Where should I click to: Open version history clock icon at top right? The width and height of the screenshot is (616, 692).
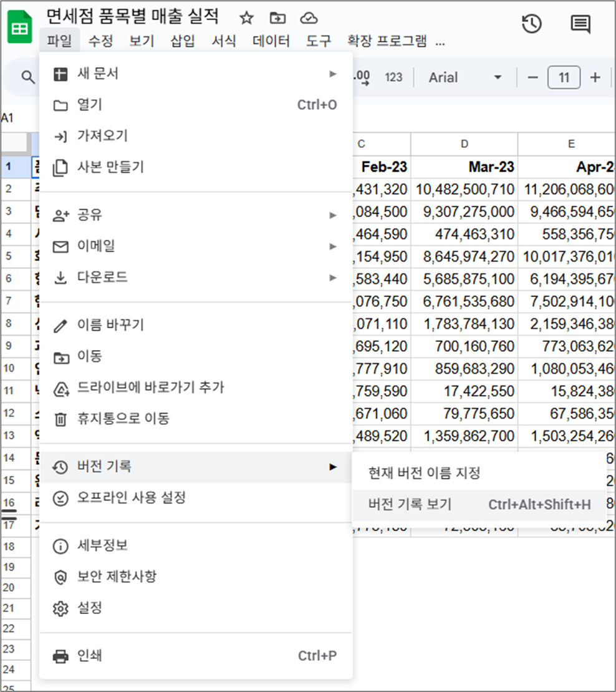[x=532, y=23]
